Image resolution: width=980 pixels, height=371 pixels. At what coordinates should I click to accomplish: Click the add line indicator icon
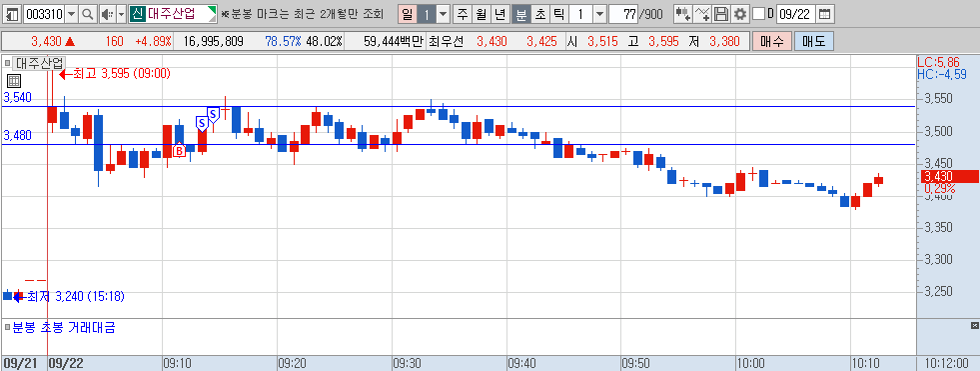click(x=702, y=14)
